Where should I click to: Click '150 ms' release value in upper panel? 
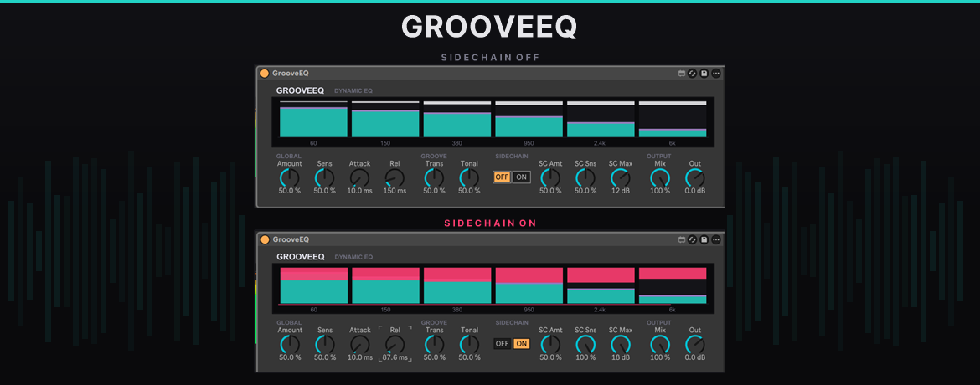pos(395,192)
